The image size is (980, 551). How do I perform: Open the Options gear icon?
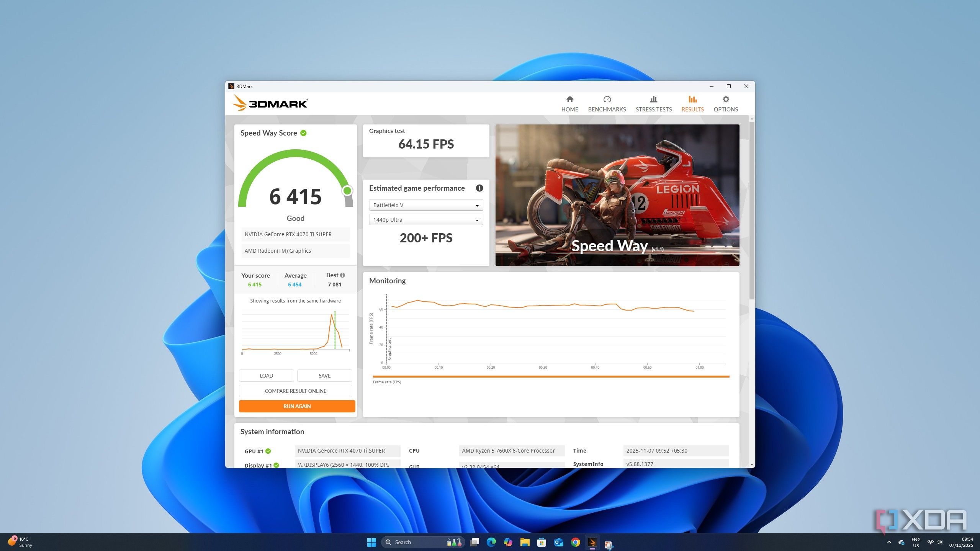[x=725, y=100]
